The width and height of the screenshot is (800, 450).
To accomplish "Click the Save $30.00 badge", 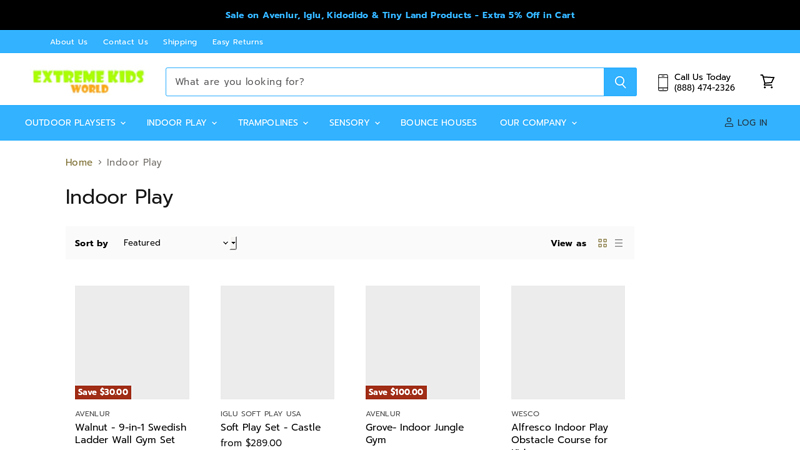I will 103,392.
